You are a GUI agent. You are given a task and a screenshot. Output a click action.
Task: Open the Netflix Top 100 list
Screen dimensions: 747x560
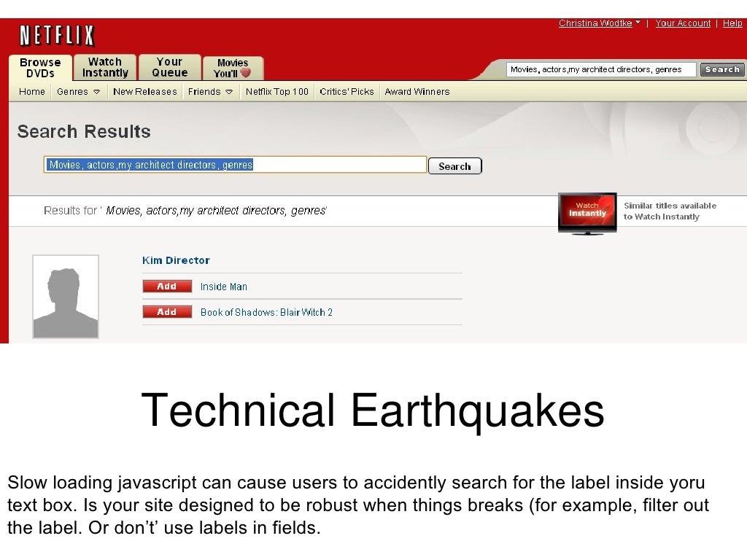276,91
